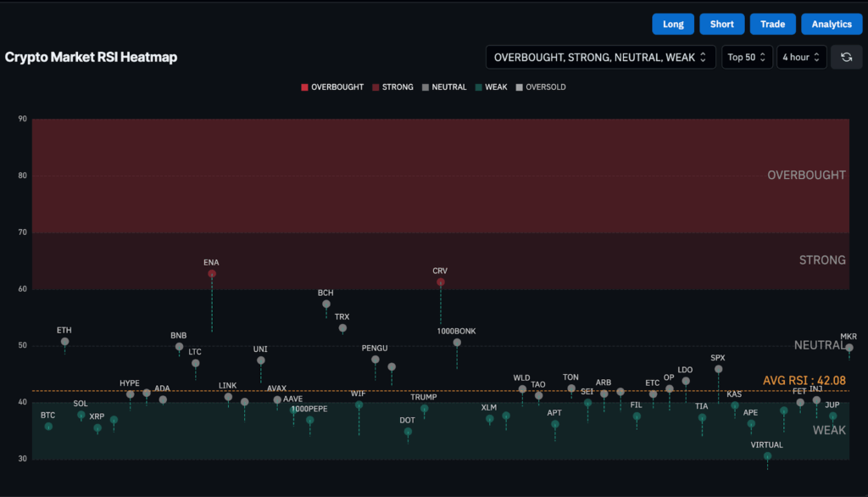Select the JUP data point
Image resolution: width=868 pixels, height=497 pixels.
832,416
